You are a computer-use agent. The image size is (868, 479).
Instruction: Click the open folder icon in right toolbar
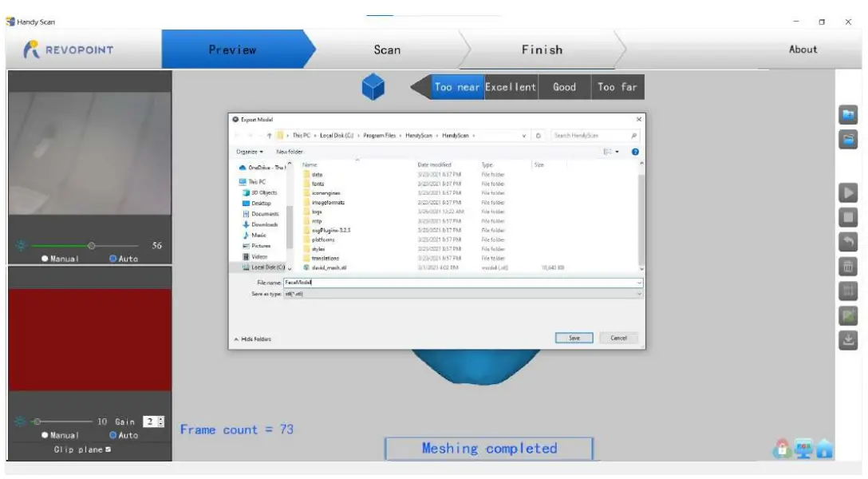(x=847, y=139)
